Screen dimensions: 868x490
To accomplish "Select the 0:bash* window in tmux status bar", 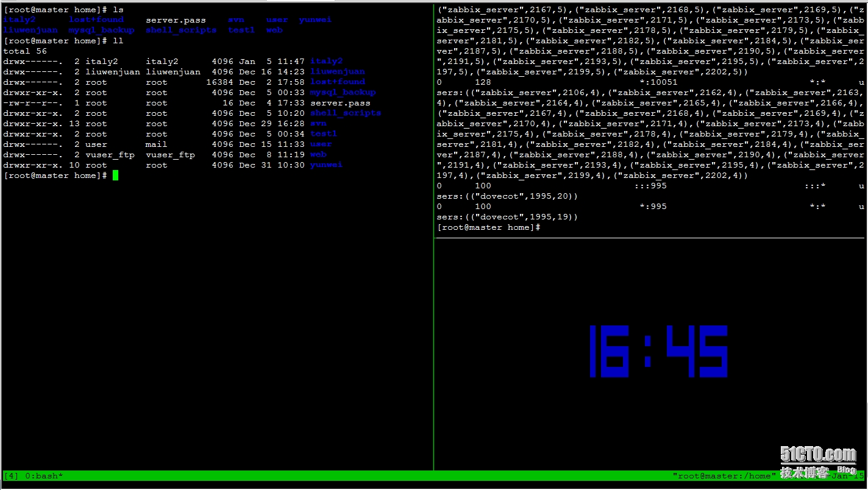I will pyautogui.click(x=44, y=475).
